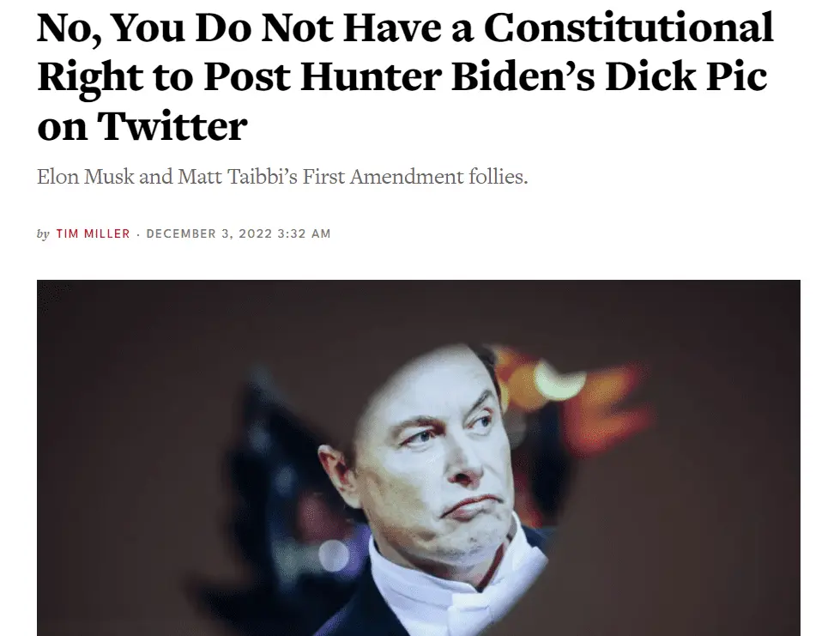This screenshot has width=840, height=636.
Task: Click the article headline text
Action: point(405,76)
